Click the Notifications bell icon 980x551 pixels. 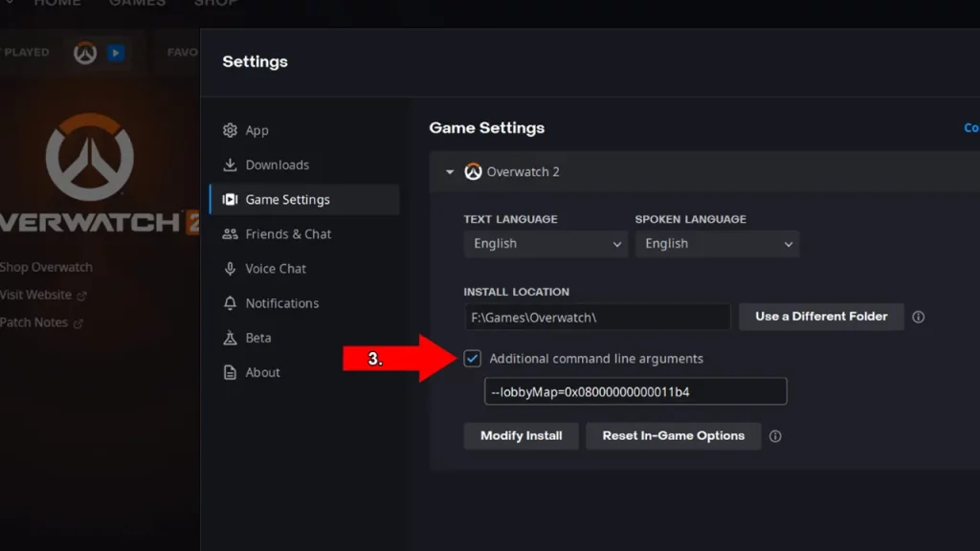coord(230,303)
